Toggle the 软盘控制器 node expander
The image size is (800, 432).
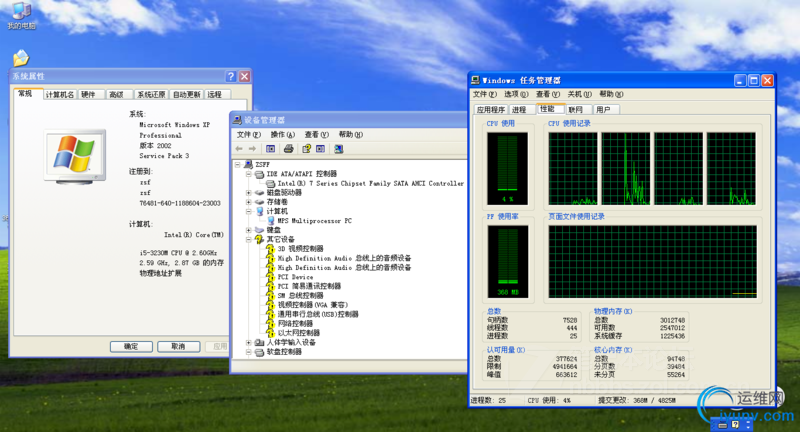coord(248,352)
